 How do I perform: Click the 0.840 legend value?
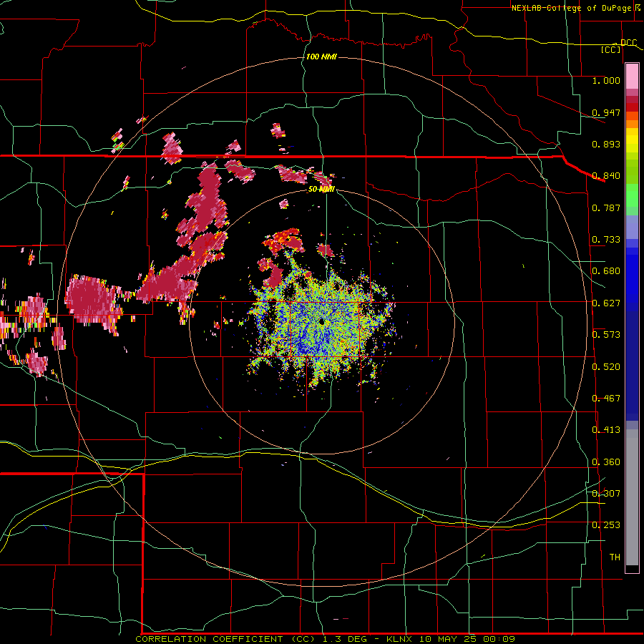(x=606, y=176)
